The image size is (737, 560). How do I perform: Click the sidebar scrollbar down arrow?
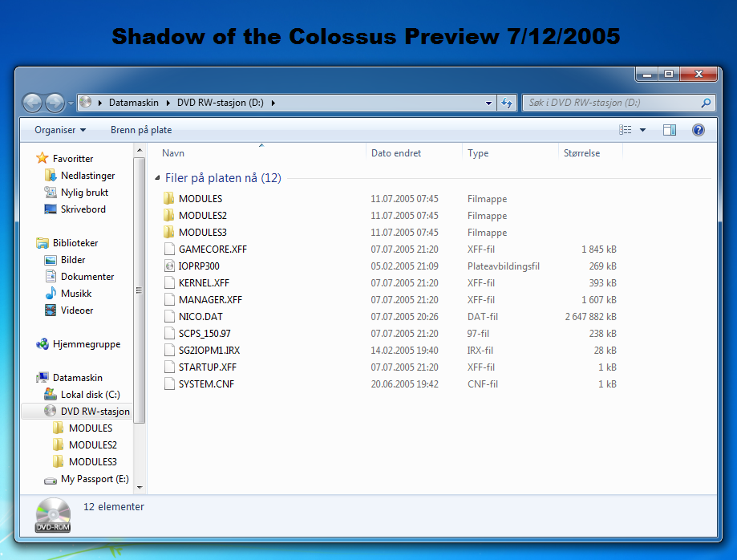tap(140, 488)
